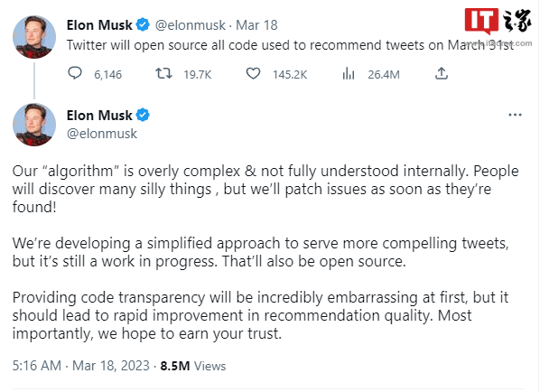
Task: Like the tweet with heart icon
Action: (x=253, y=73)
